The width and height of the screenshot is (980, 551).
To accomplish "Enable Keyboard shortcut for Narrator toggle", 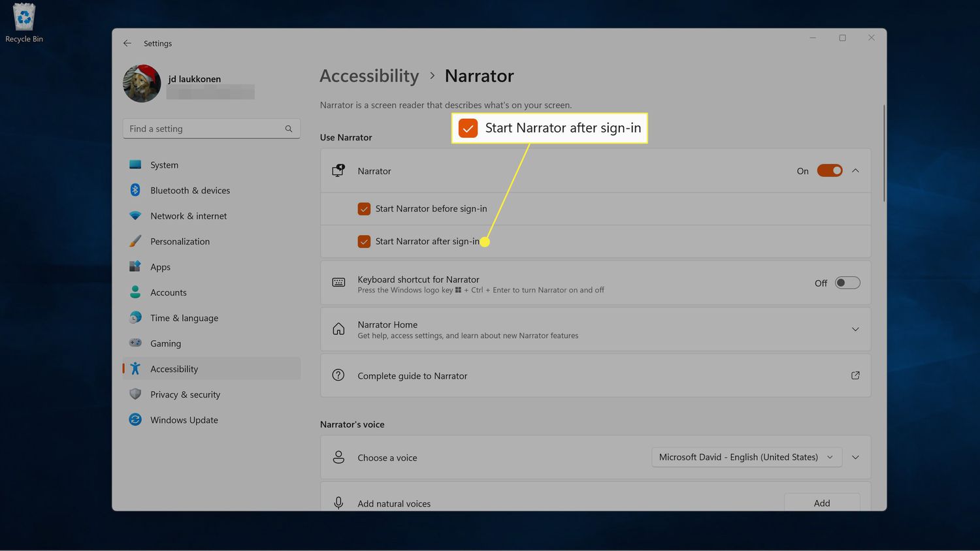I will click(847, 283).
